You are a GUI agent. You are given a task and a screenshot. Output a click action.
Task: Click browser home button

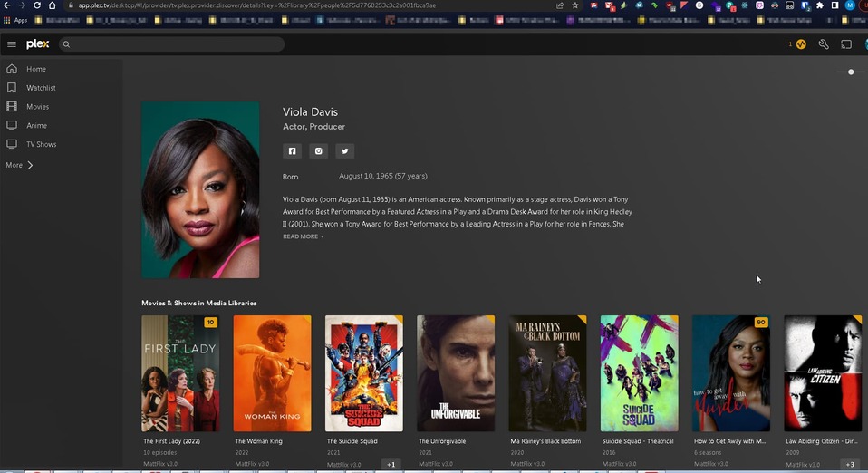pyautogui.click(x=52, y=5)
